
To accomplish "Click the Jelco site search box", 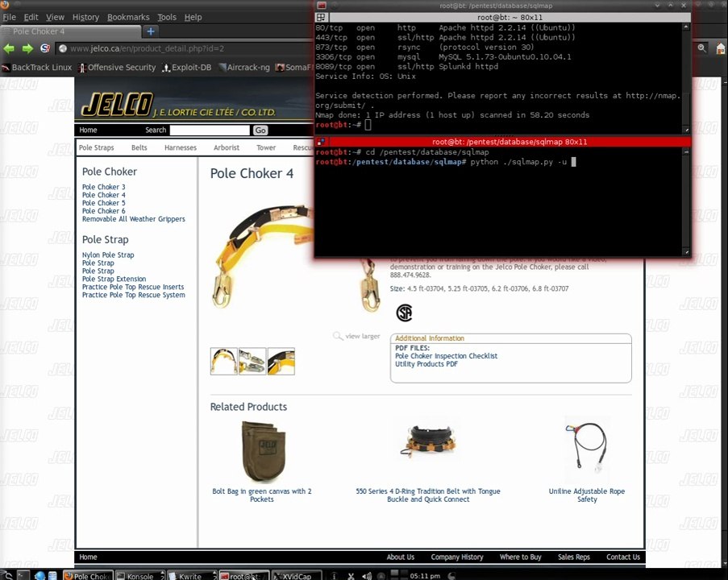I will click(210, 130).
